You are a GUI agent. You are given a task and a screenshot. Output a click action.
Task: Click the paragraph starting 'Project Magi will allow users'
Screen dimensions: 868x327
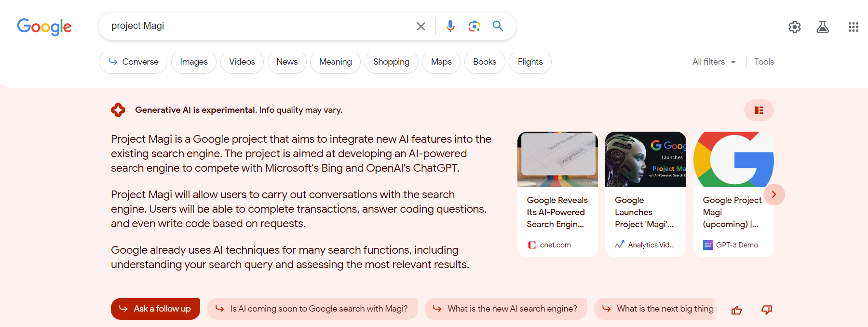click(x=299, y=209)
